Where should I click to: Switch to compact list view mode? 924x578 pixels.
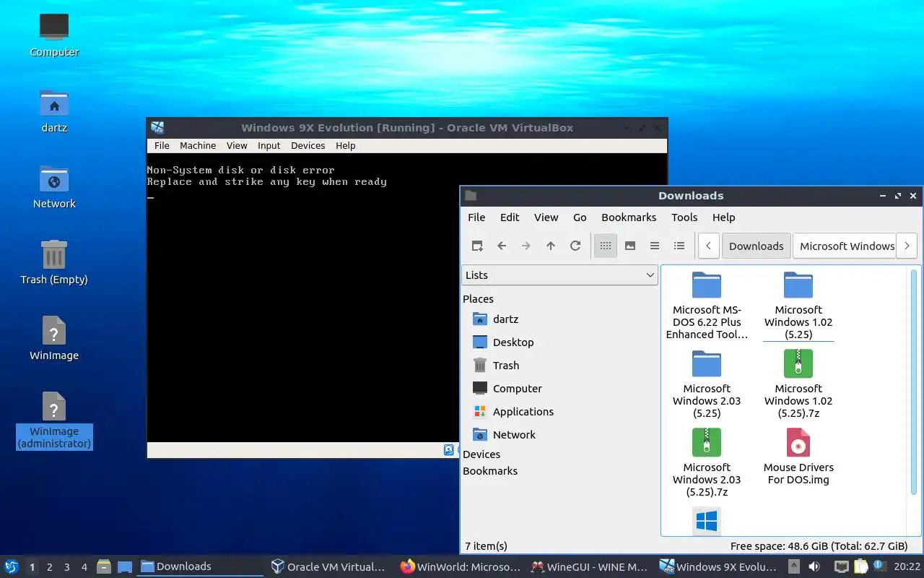click(655, 246)
